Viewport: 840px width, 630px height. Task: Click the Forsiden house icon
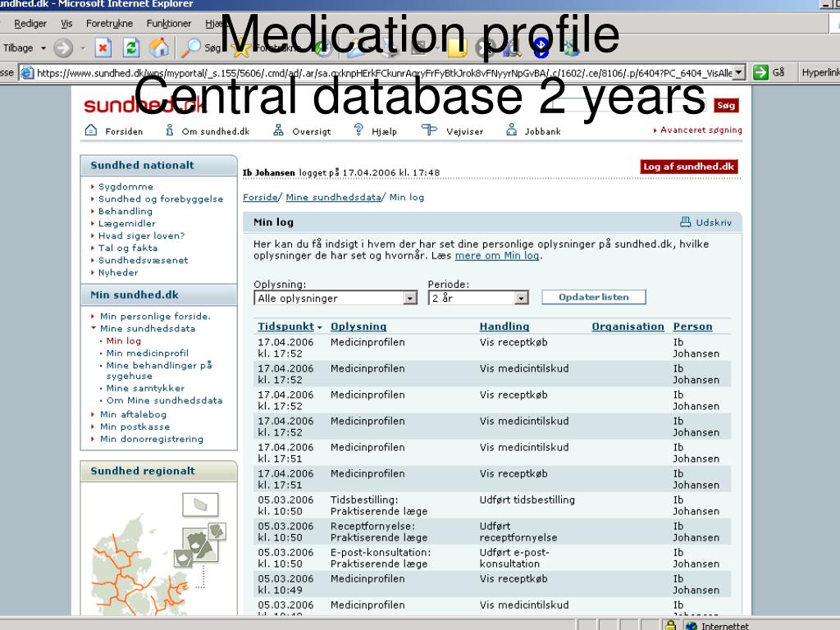click(91, 130)
